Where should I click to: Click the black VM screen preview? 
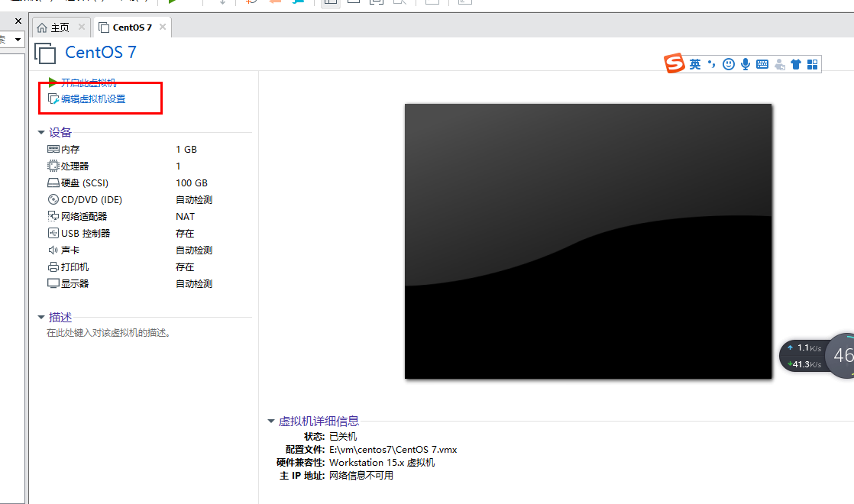click(588, 241)
